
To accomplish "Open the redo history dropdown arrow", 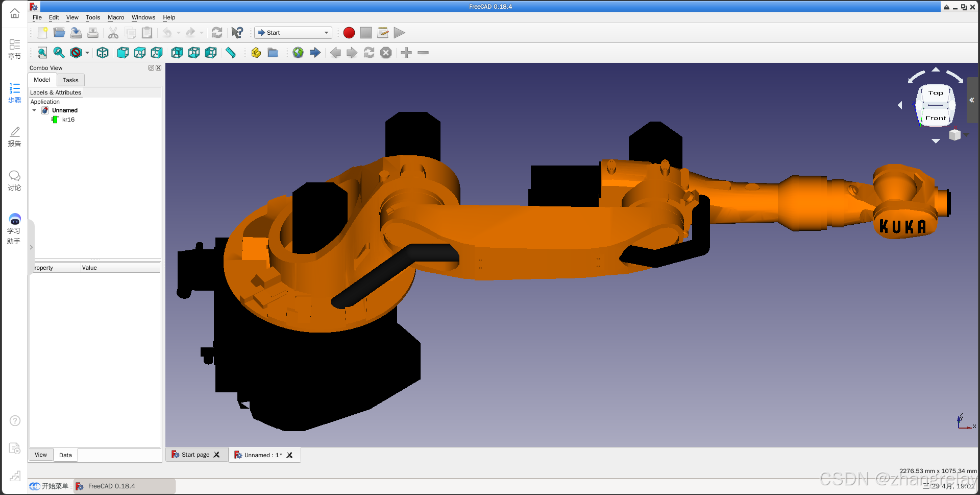I will point(202,33).
